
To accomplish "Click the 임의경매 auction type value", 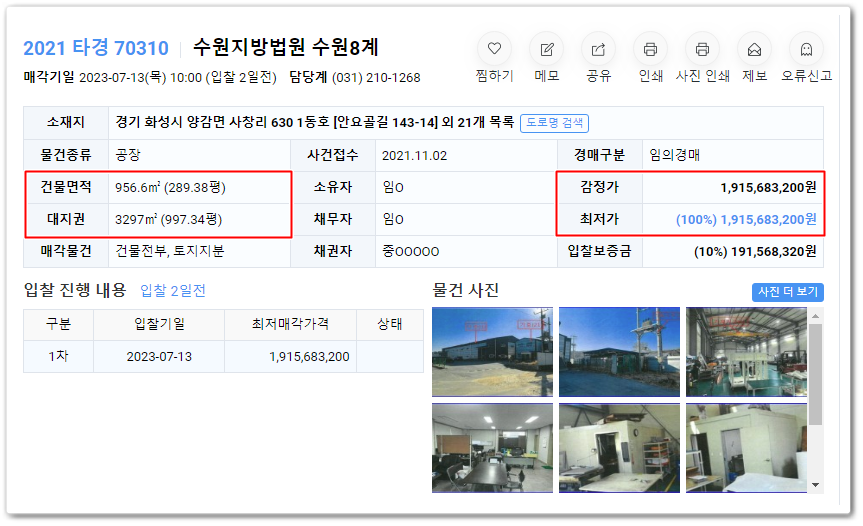I will (674, 155).
